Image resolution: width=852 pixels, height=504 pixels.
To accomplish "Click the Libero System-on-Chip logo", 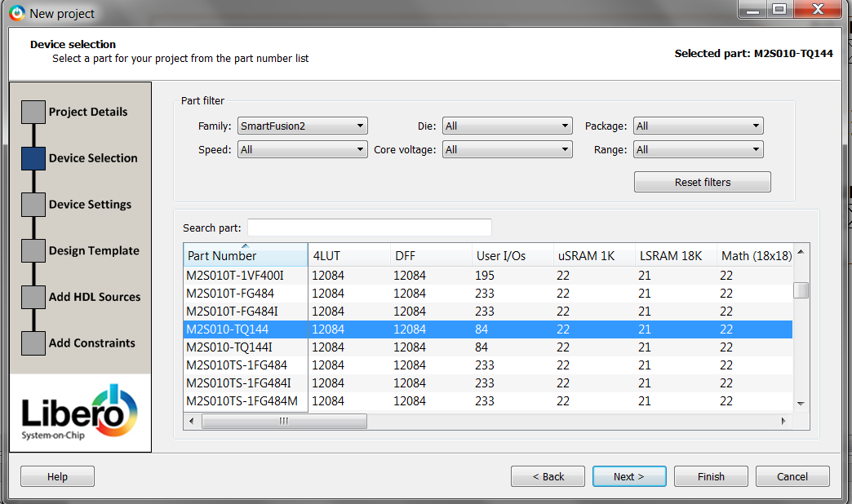I will click(x=80, y=413).
